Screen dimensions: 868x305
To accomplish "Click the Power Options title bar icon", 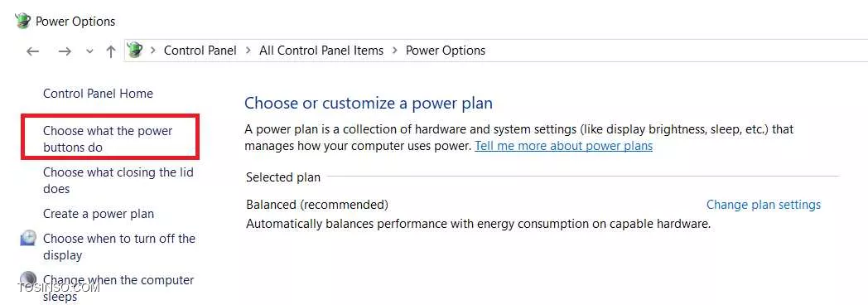I will (22, 21).
